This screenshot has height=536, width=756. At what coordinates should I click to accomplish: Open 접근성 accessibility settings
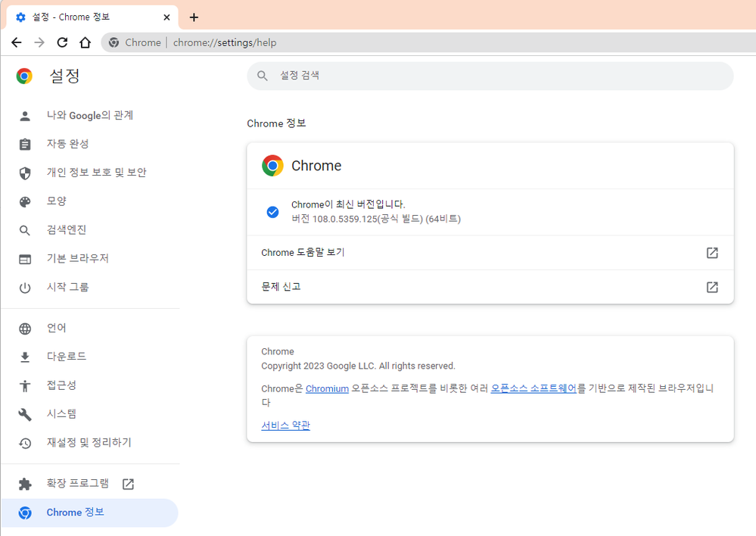[90, 385]
